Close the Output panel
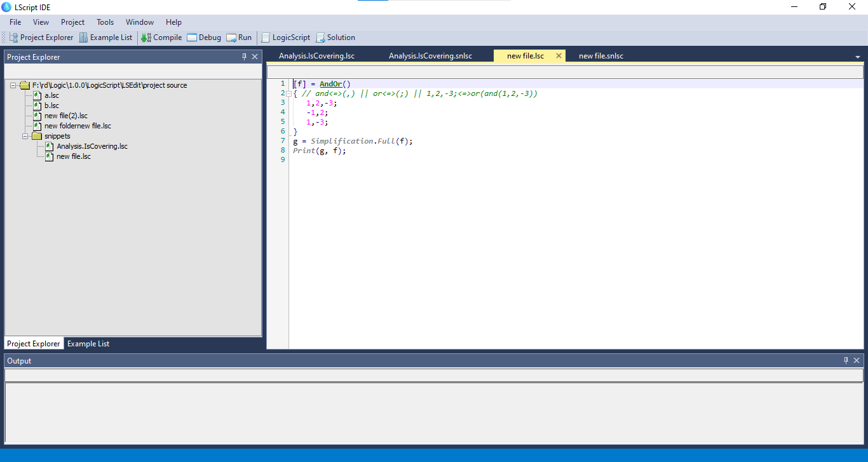 857,360
